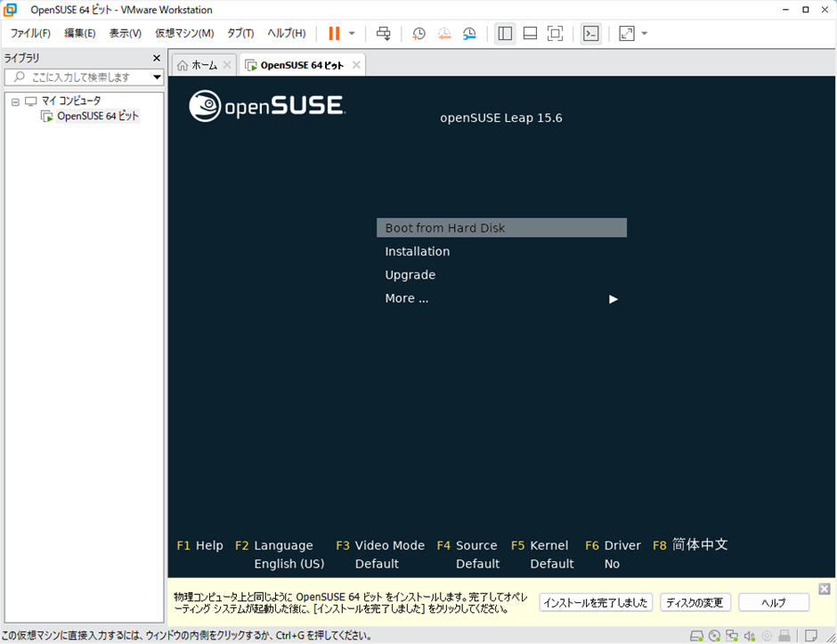Select Installation in the boot menu

tap(417, 251)
